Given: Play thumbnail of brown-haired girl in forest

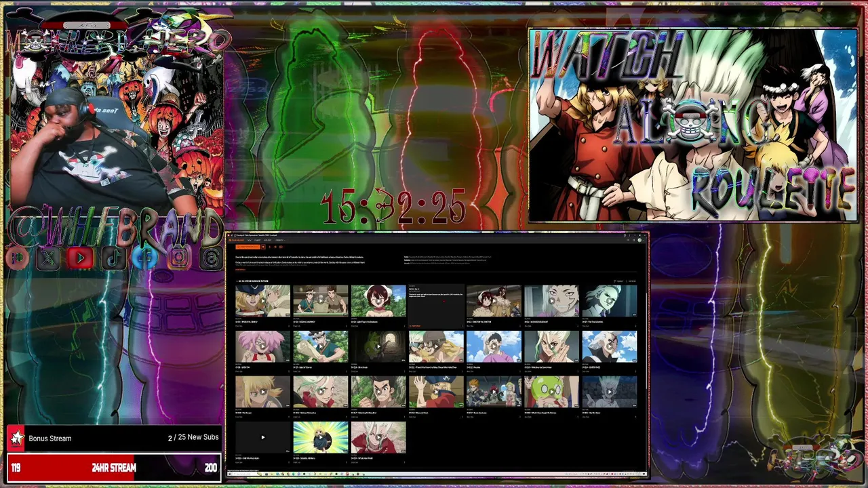Looking at the screenshot, I should coord(378,301).
